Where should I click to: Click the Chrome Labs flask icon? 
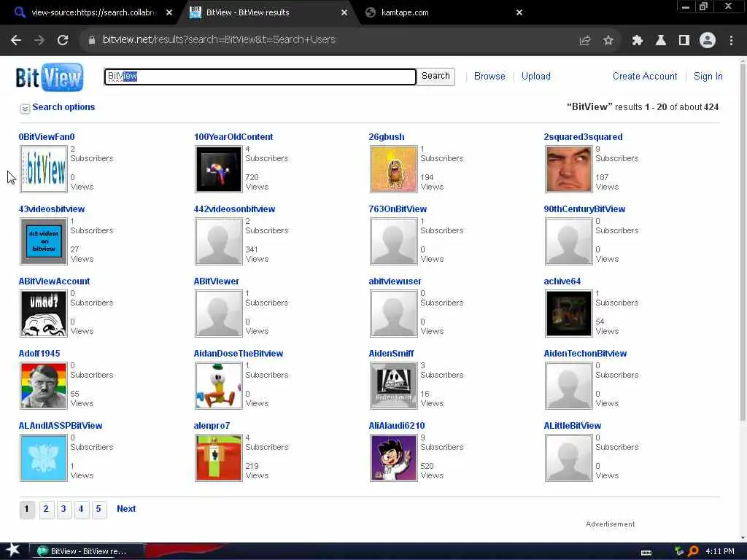pos(660,41)
